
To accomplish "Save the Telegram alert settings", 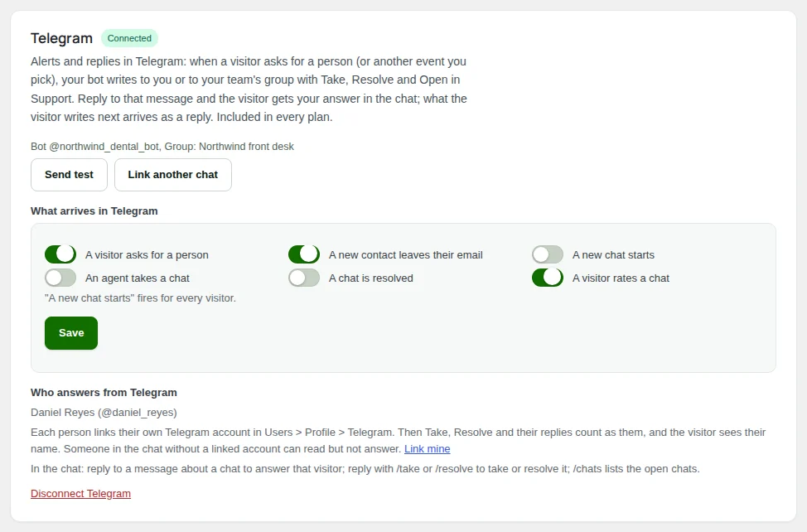I will (x=71, y=333).
